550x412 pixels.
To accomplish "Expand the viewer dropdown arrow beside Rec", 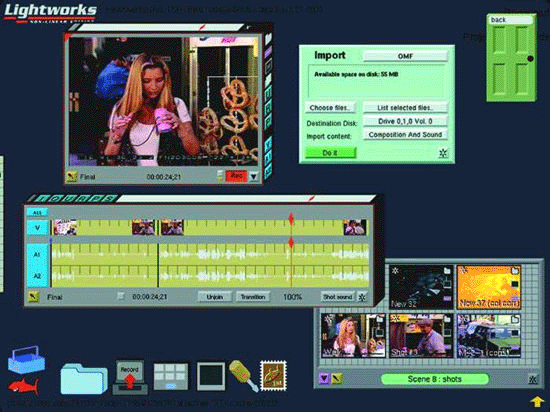I will pyautogui.click(x=254, y=176).
